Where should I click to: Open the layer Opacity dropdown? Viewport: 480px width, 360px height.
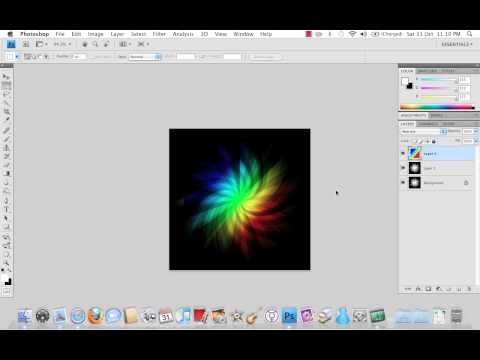click(x=475, y=132)
